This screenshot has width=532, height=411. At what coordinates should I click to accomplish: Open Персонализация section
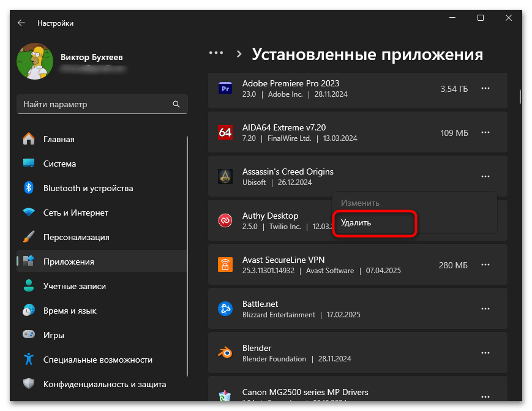(102, 237)
